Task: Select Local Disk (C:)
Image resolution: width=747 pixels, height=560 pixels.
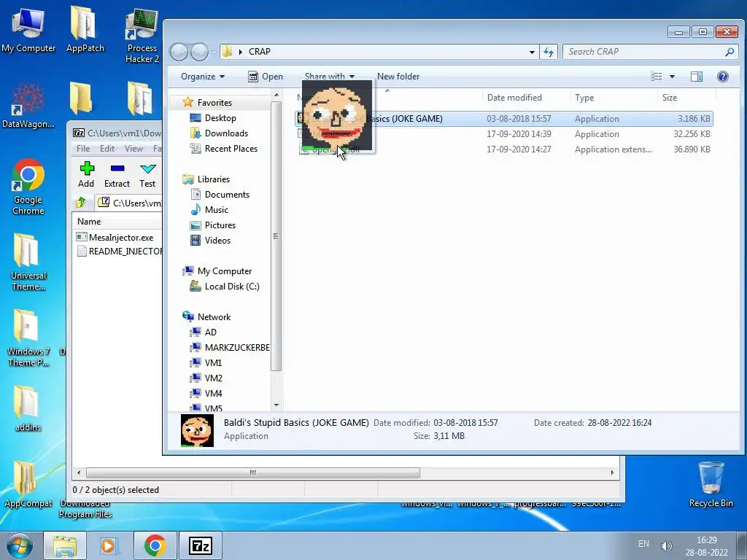Action: click(x=231, y=286)
